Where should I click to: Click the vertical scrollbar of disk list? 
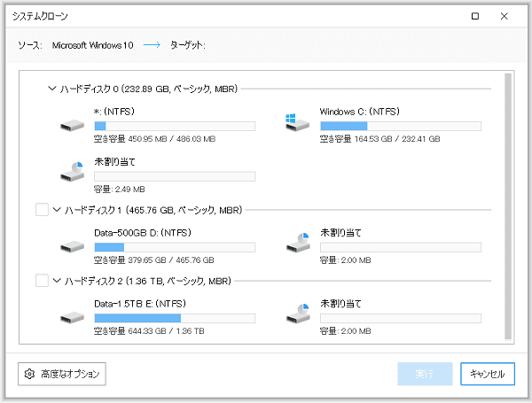pyautogui.click(x=508, y=205)
